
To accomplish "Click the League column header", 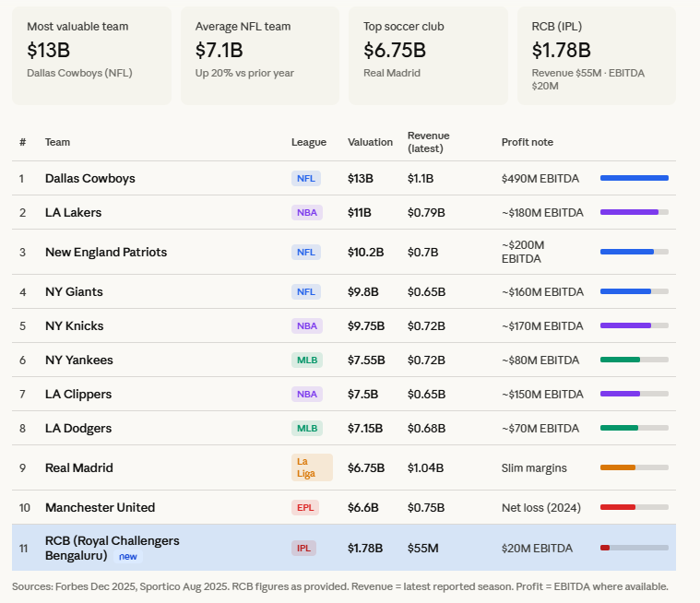I will click(x=309, y=142).
